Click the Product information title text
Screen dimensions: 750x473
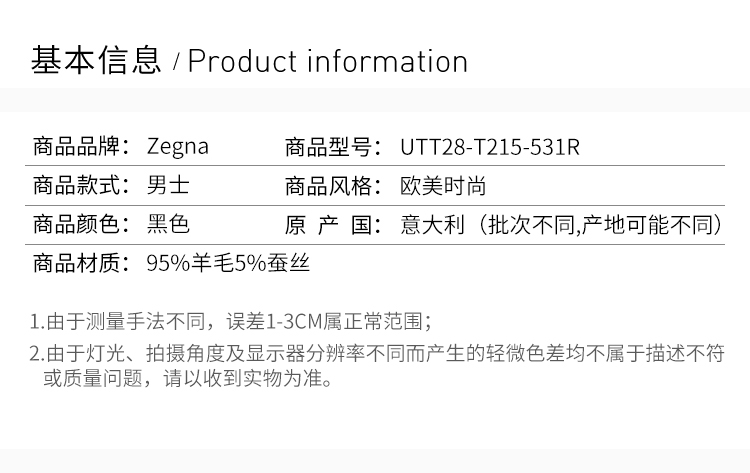tap(327, 62)
